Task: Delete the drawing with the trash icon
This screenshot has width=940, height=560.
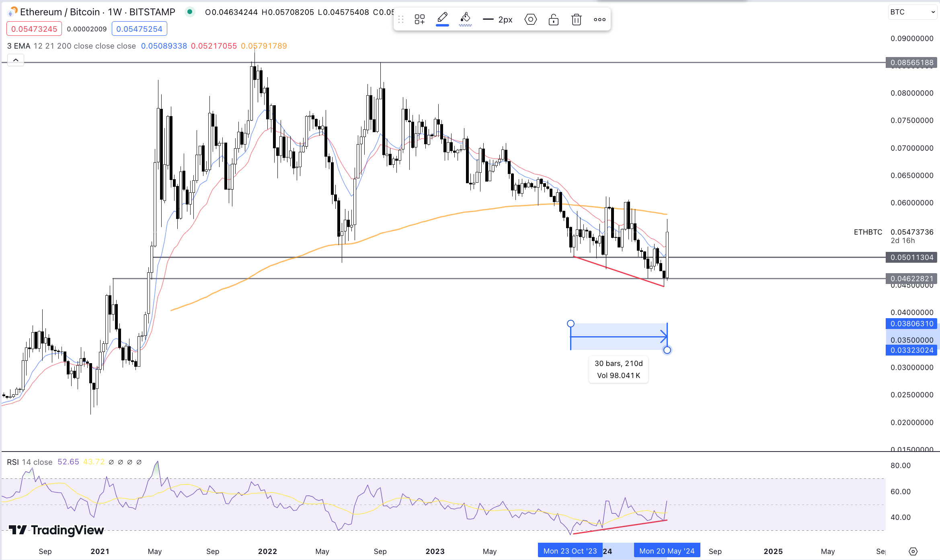Action: tap(576, 19)
